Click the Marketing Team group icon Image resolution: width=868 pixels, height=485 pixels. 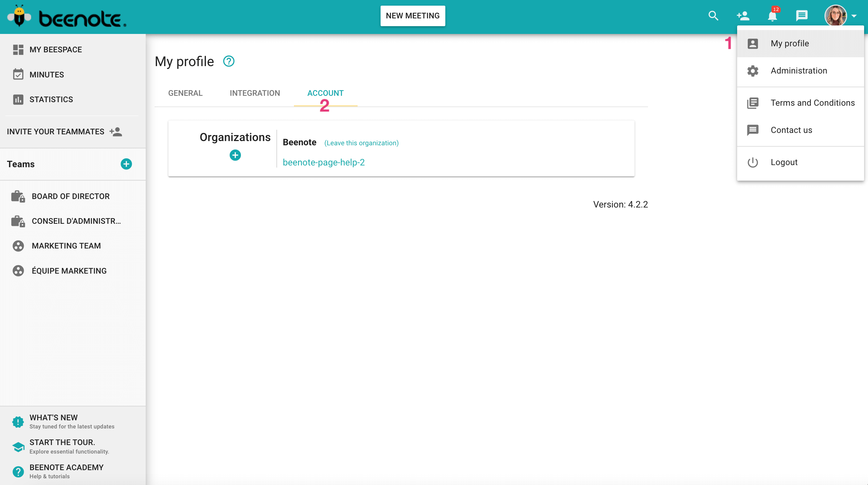coord(18,246)
